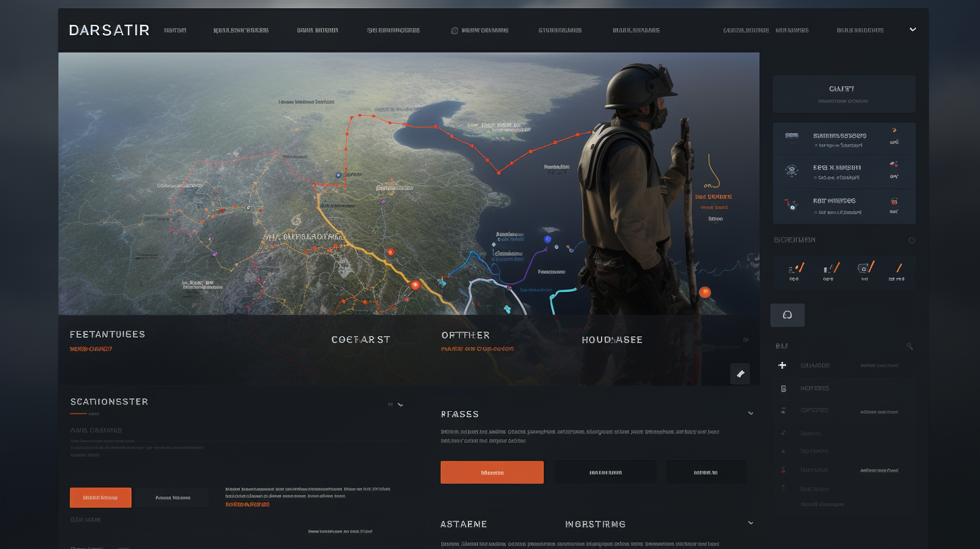The height and width of the screenshot is (549, 980).
Task: Click the orange map marker on yellow route
Action: (415, 285)
